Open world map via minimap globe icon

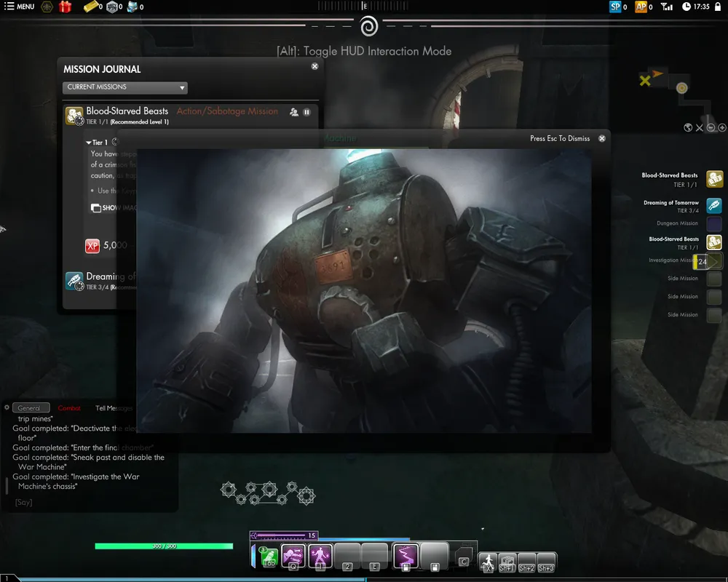coord(688,128)
